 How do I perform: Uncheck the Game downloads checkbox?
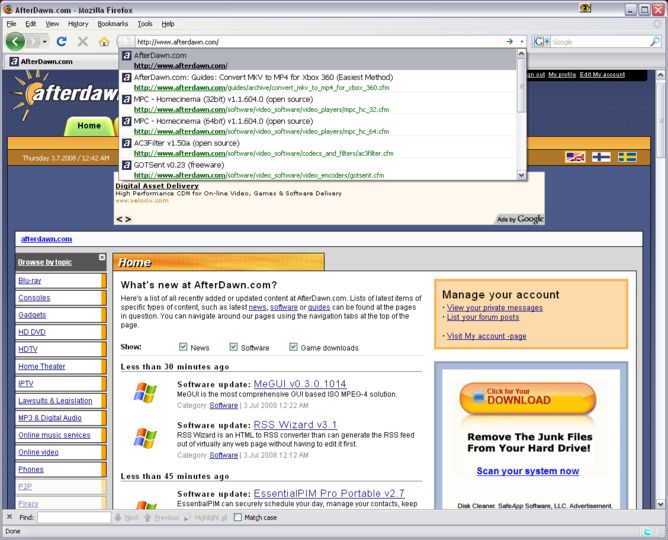pos(294,347)
